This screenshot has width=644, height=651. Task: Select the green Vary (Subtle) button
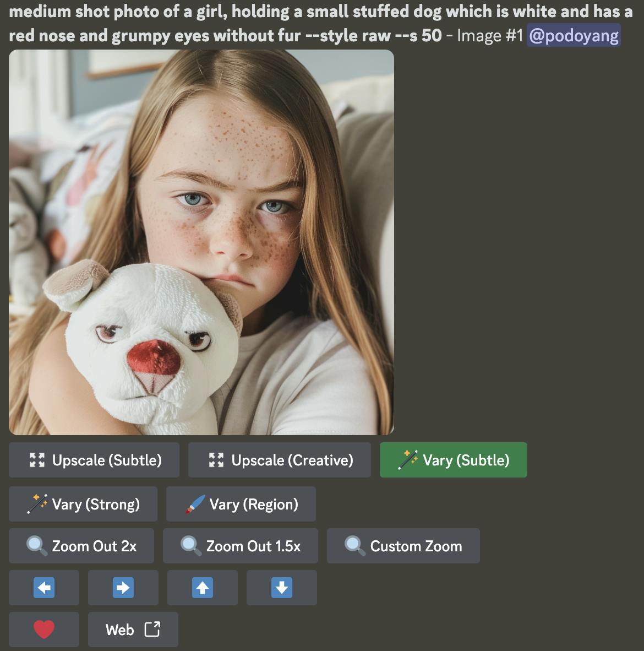[x=453, y=460]
